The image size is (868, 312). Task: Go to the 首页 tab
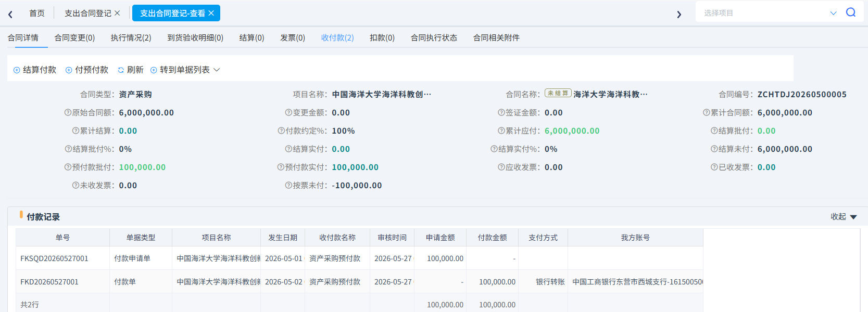pyautogui.click(x=37, y=13)
